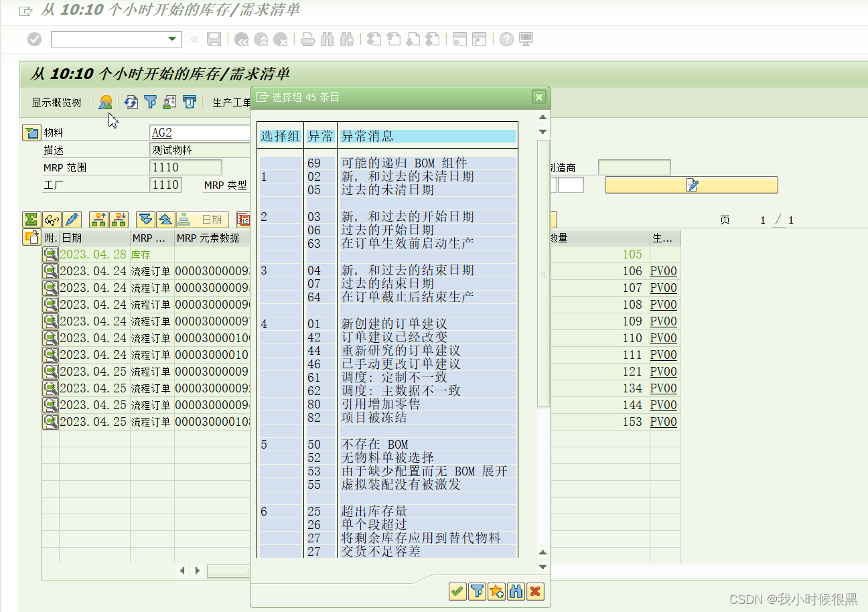Click the Save floppy disk icon
This screenshot has height=612, width=868.
[214, 40]
